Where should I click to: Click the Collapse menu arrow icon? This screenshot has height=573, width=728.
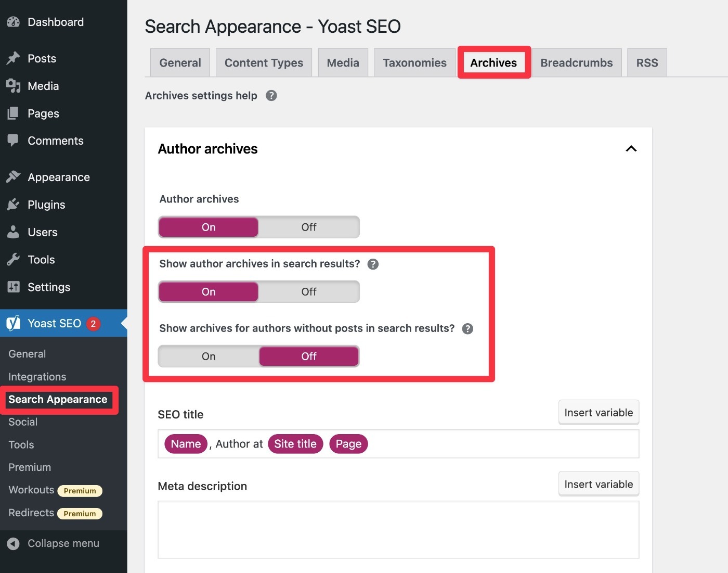[x=14, y=543]
